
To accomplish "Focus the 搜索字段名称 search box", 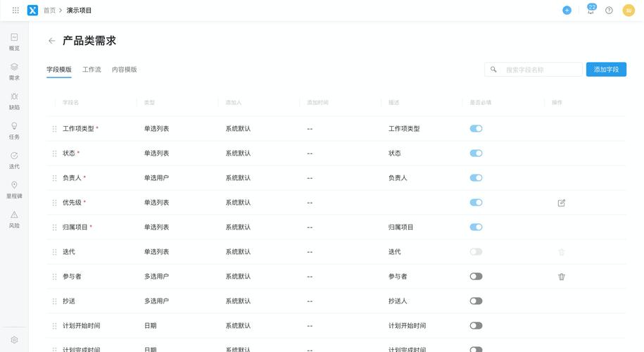I will pos(533,70).
